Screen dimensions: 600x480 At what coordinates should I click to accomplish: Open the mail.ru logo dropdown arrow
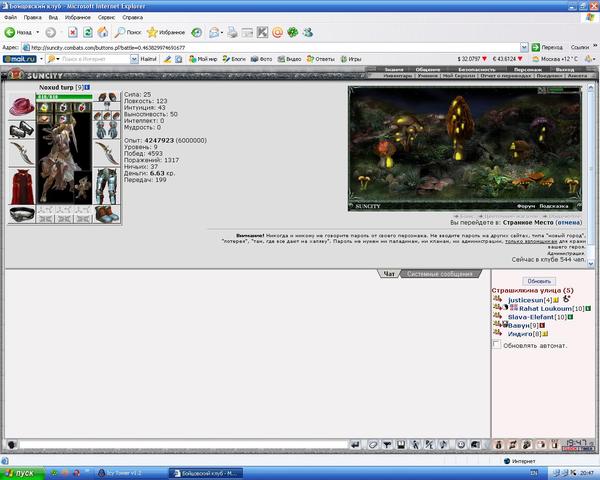point(41,59)
